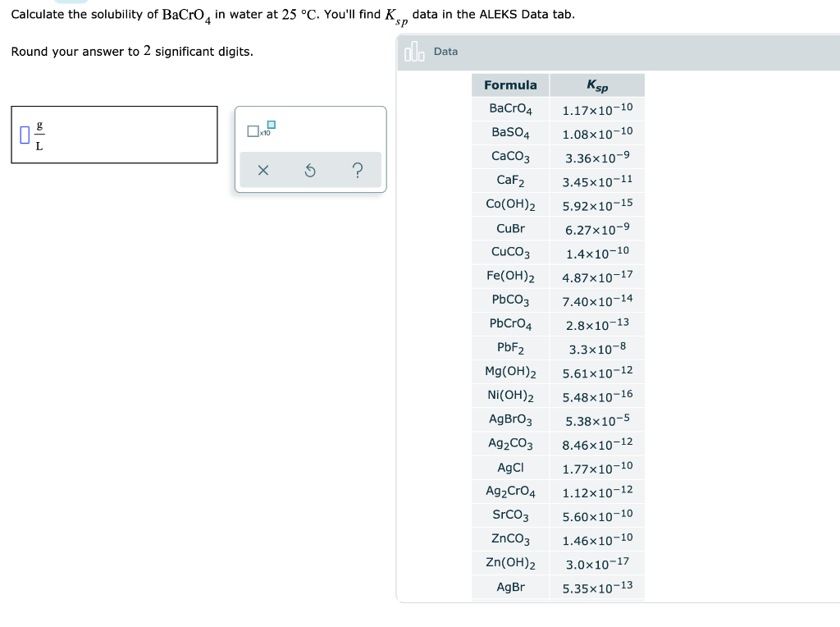Open the ALEKS Data tab
The width and height of the screenshot is (840, 627).
[x=445, y=51]
